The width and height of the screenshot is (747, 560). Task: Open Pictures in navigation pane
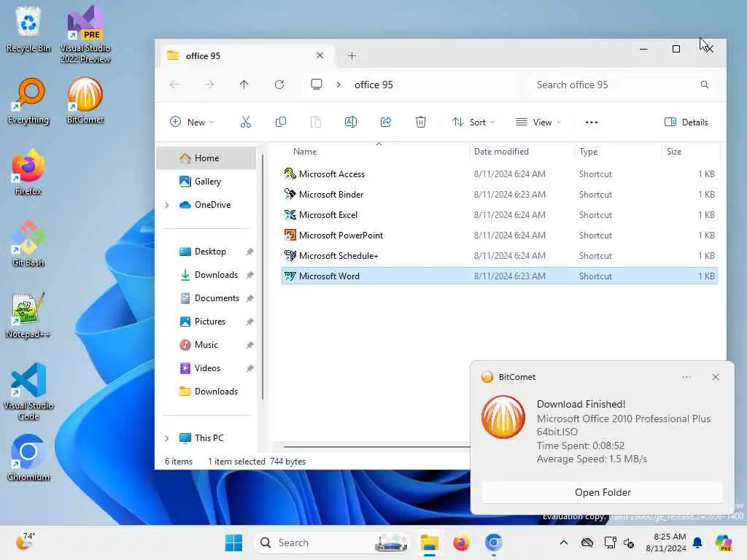(206, 322)
